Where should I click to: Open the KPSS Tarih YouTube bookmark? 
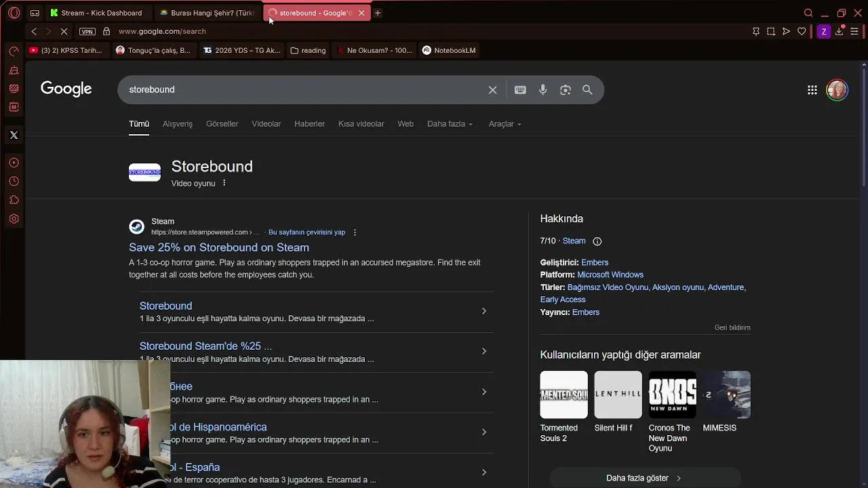(66, 50)
